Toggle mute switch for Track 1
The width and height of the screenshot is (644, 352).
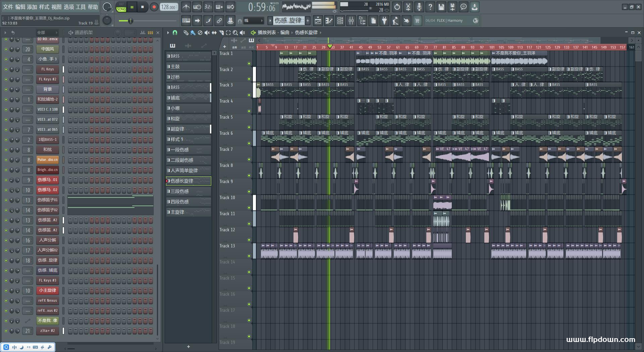(x=249, y=63)
